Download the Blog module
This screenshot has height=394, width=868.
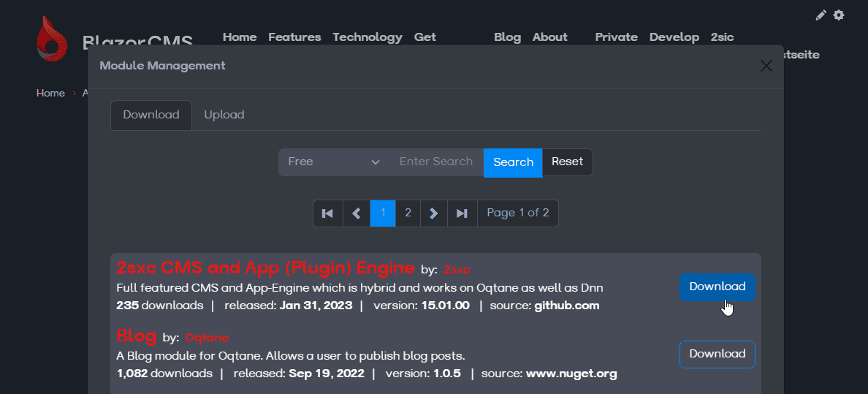coord(717,354)
